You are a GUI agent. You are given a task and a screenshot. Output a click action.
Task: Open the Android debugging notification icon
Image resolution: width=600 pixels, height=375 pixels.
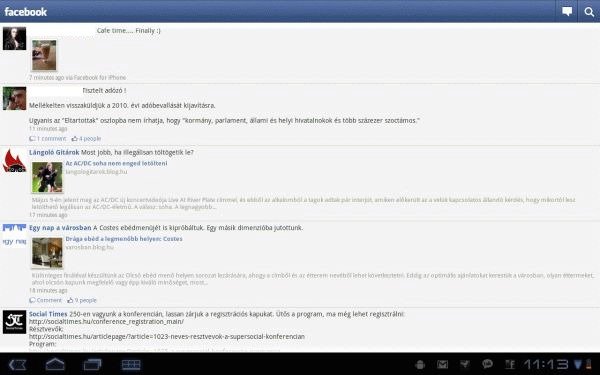coord(420,364)
